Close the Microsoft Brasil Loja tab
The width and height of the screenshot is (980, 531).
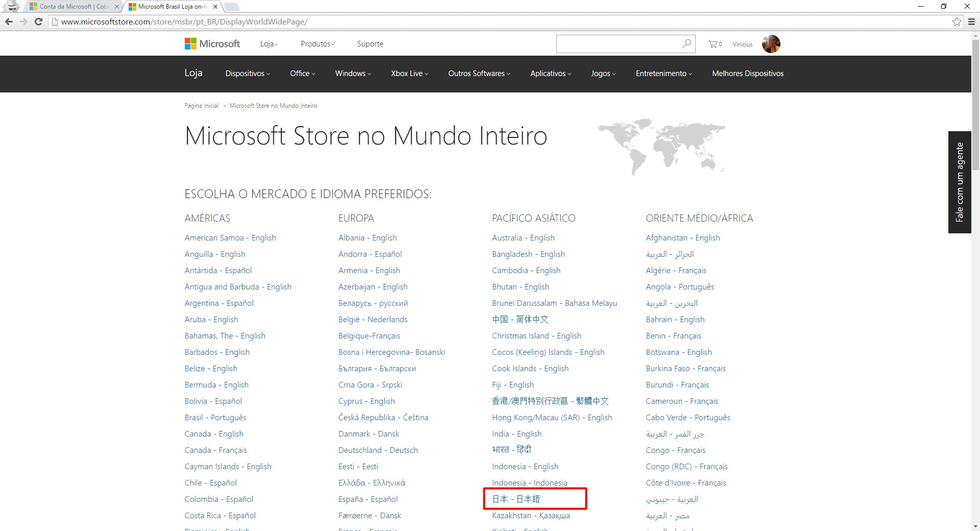coord(215,7)
